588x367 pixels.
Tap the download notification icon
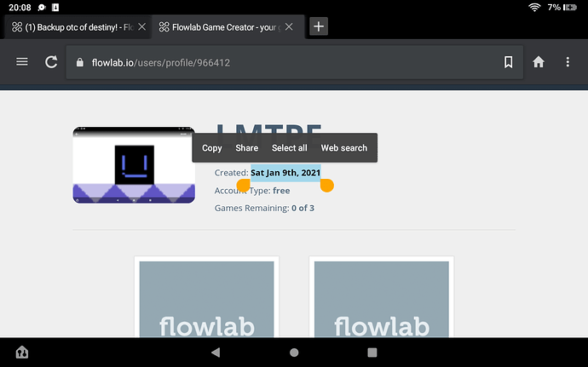[55, 7]
